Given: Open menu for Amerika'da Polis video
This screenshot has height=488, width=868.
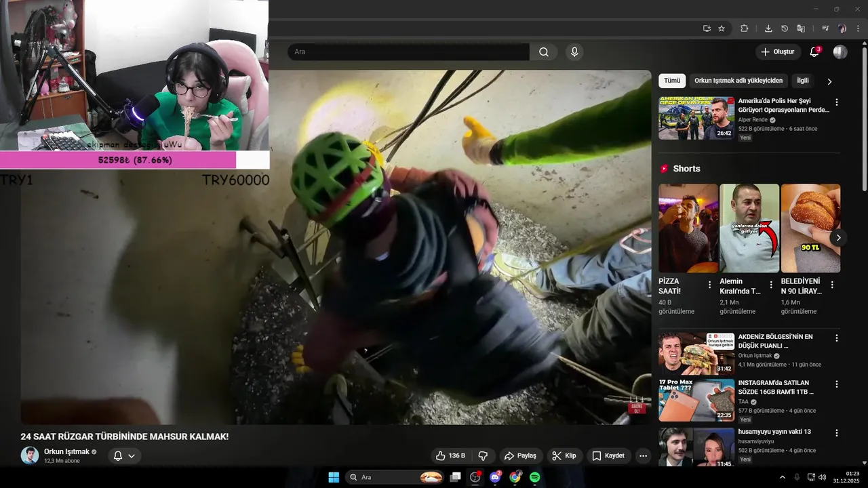Looking at the screenshot, I should tap(836, 102).
